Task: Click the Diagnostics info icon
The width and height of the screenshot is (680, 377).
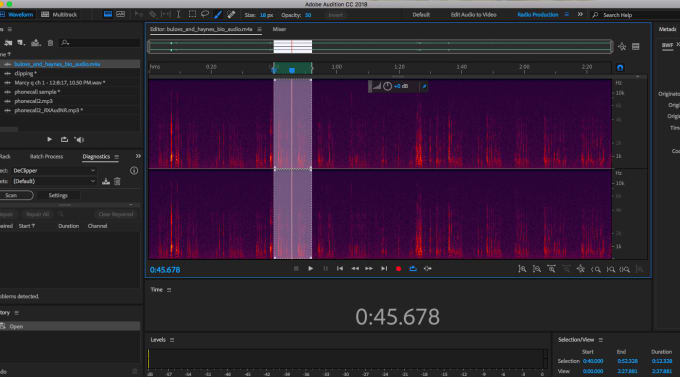Action: (x=134, y=171)
